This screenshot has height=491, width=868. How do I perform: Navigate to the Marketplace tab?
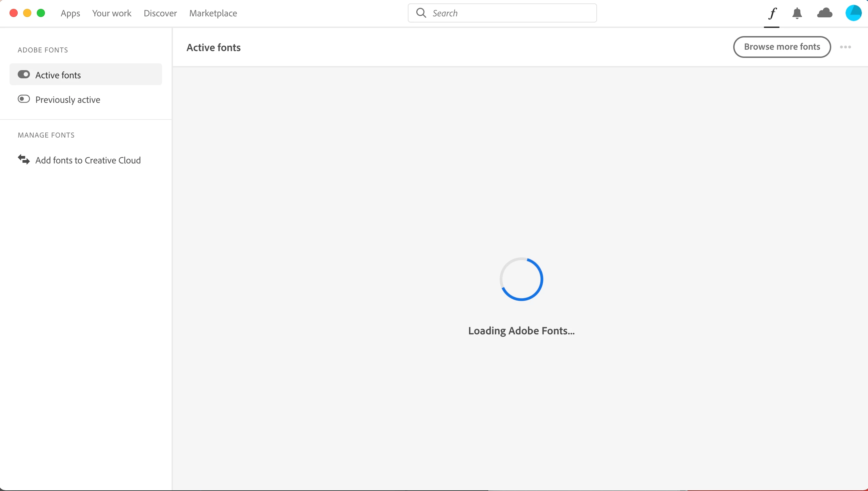(x=213, y=13)
